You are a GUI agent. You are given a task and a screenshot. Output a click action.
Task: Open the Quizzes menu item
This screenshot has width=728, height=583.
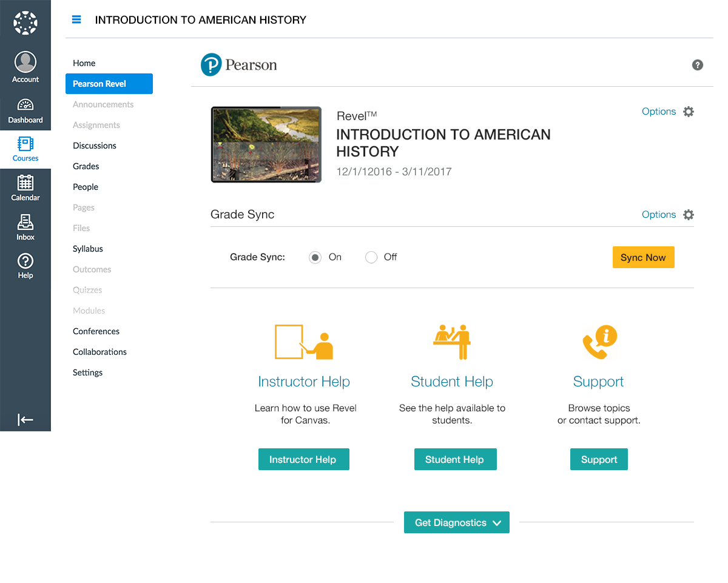click(87, 290)
